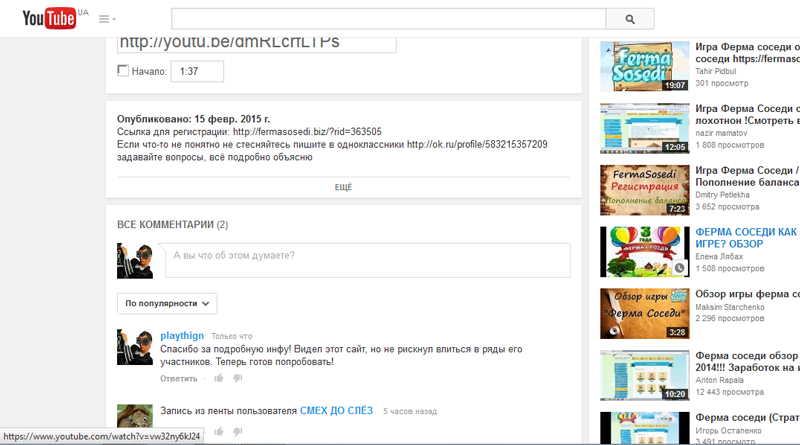
Task: Open the СМЕХ ДО СЛЁЗ channel link
Action: 336,410
